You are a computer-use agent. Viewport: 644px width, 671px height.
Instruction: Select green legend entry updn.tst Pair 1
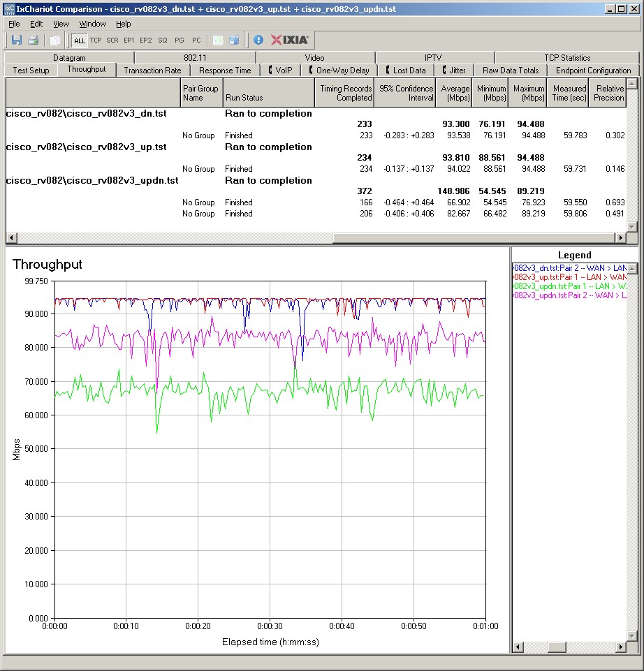569,286
